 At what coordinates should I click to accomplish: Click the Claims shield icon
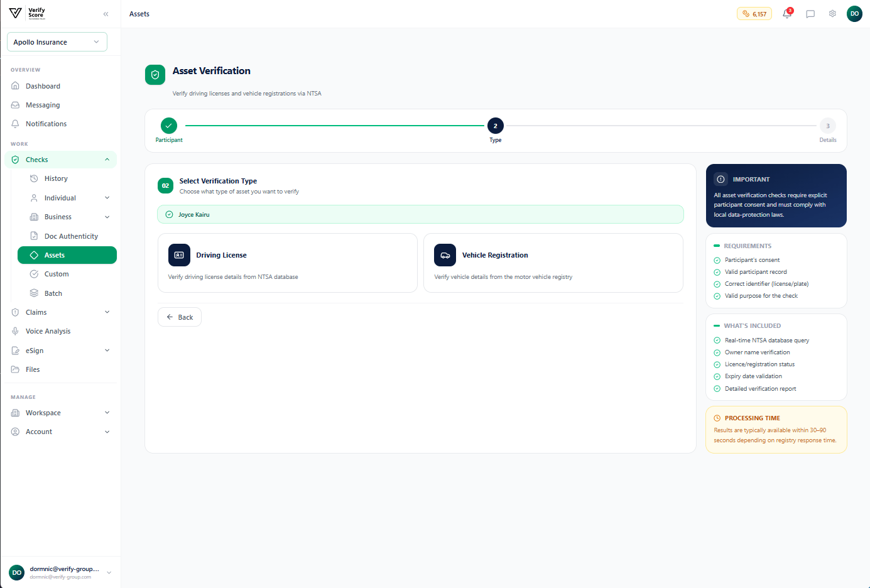pos(15,312)
